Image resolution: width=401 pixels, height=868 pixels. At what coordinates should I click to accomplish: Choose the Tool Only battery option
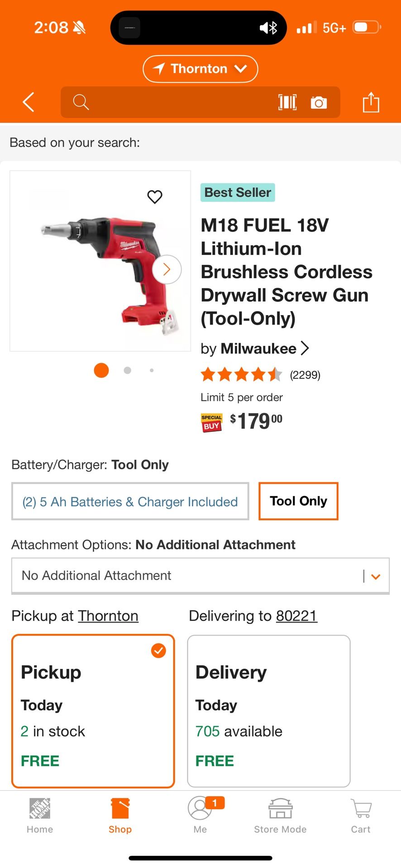click(x=298, y=501)
